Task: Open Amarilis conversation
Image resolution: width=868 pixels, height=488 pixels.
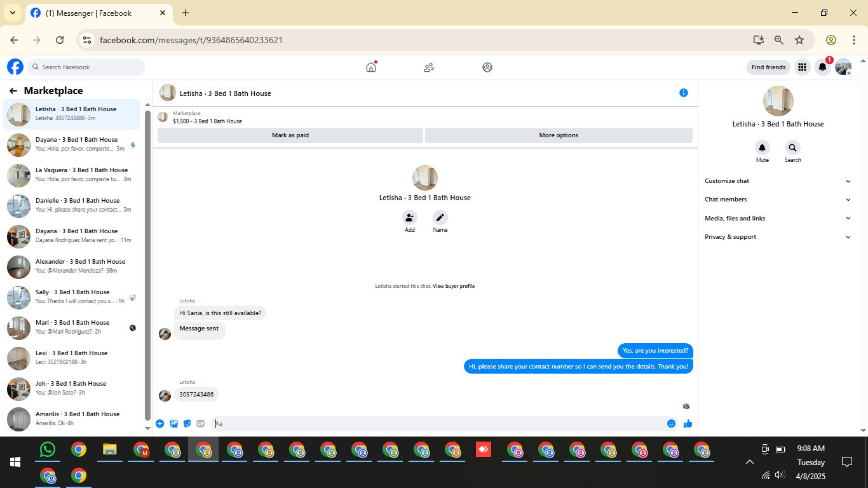Action: point(71,419)
